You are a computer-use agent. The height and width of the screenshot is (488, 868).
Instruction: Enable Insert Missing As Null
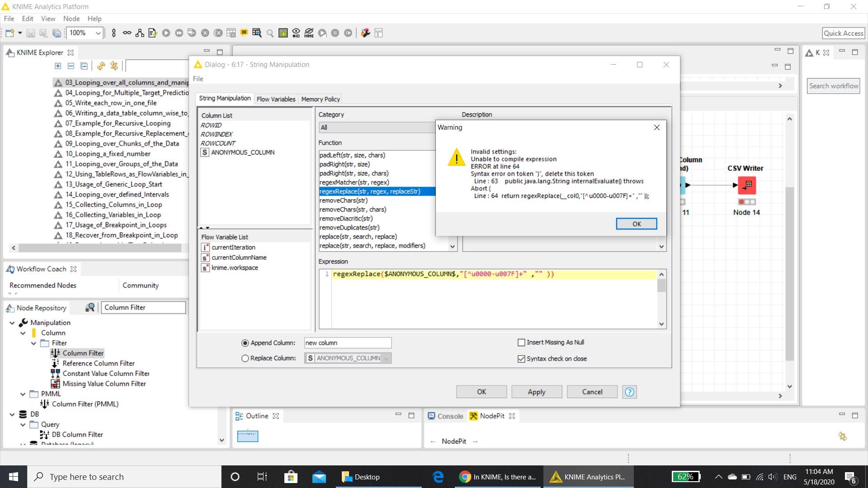(x=521, y=342)
